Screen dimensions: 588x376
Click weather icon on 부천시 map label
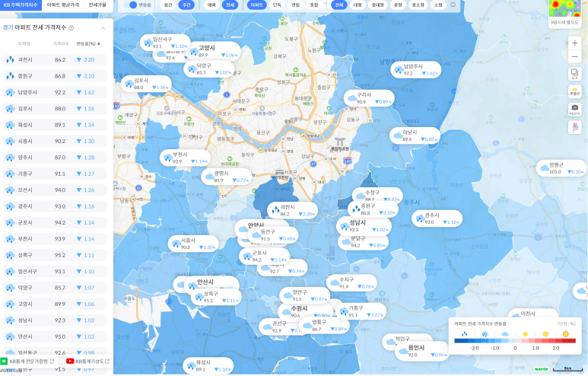(168, 158)
